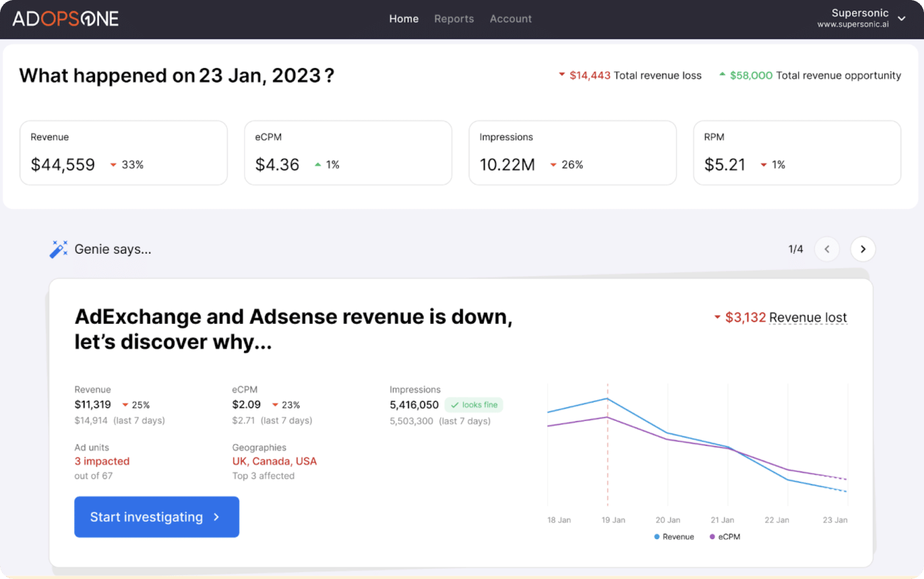The image size is (924, 579).
Task: Click green up arrow beside eCPM 1%
Action: 318,165
